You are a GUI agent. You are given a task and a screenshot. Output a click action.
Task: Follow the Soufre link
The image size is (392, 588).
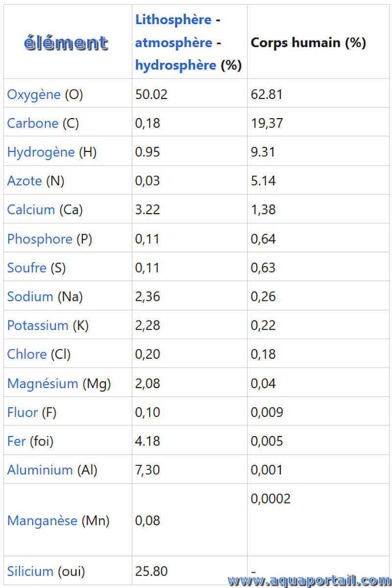coord(26,268)
